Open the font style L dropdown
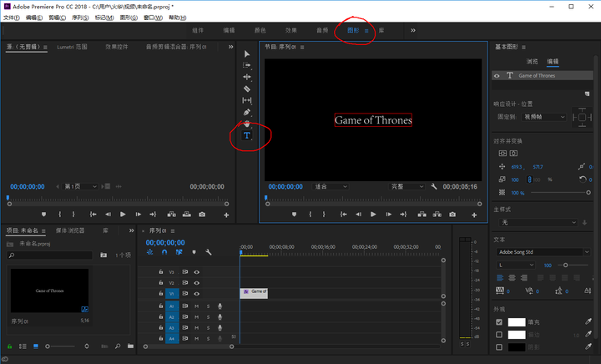 (x=516, y=265)
